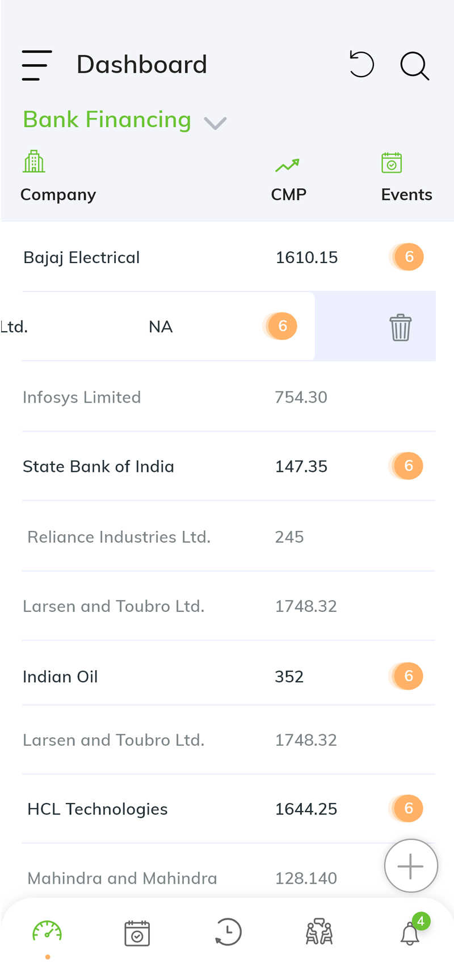This screenshot has width=454, height=980.
Task: Select the dashboard gauge tab icon
Action: pos(47,931)
